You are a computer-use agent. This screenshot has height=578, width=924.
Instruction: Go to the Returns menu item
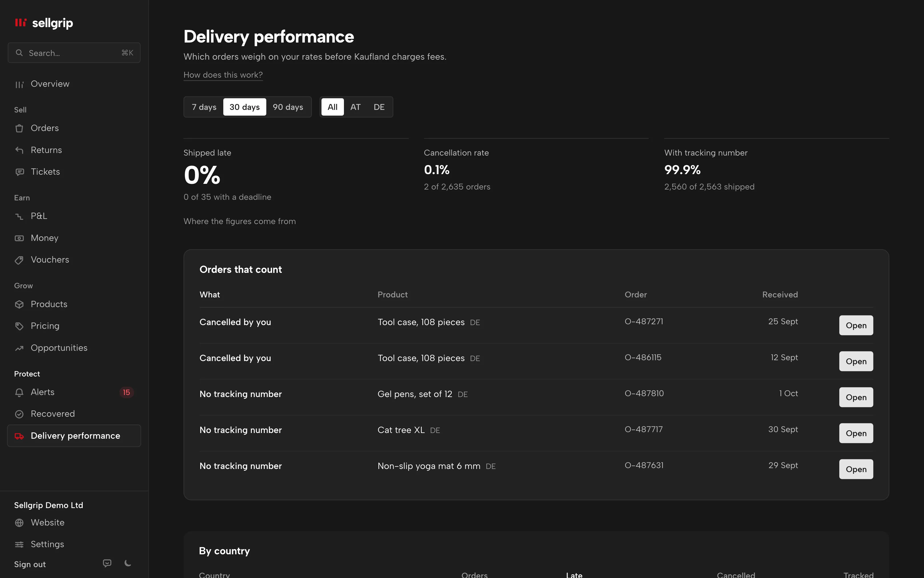pyautogui.click(x=74, y=150)
